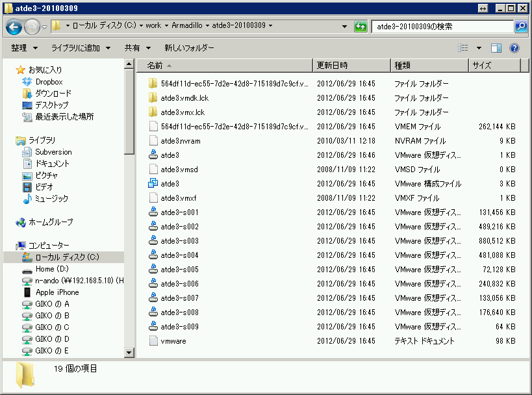Open デスクトップ in the sidebar
The width and height of the screenshot is (532, 395).
click(45, 105)
